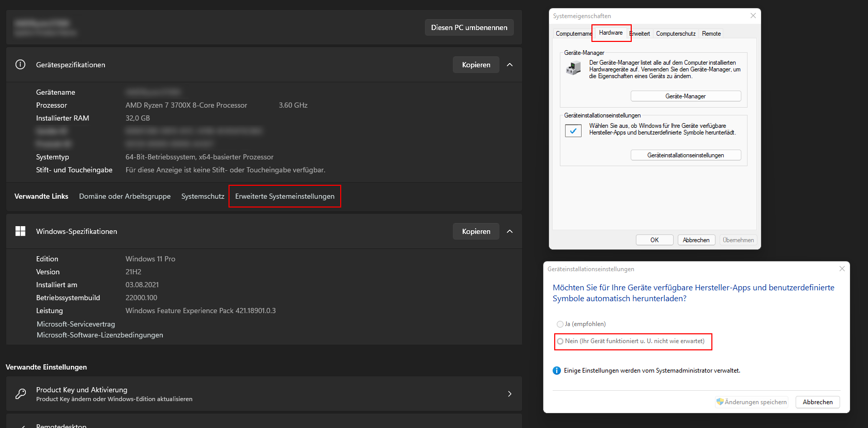Screen dimensions: 868x428
Task: Click the 22000.100 build value
Action: tap(141, 298)
